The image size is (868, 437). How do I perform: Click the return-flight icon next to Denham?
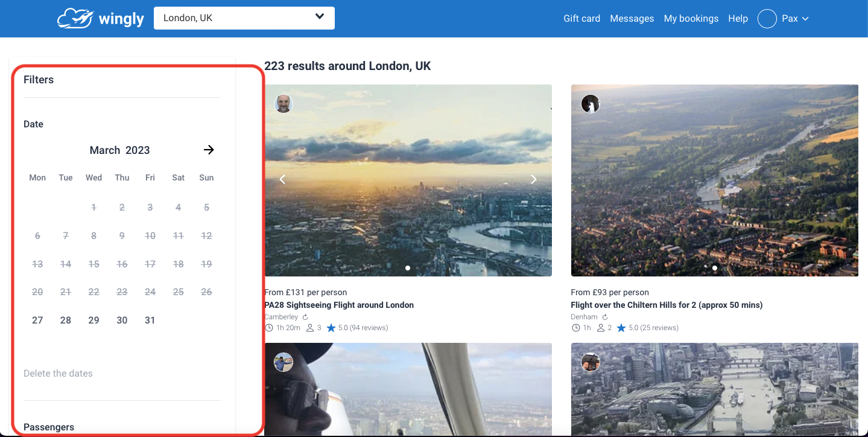[605, 317]
